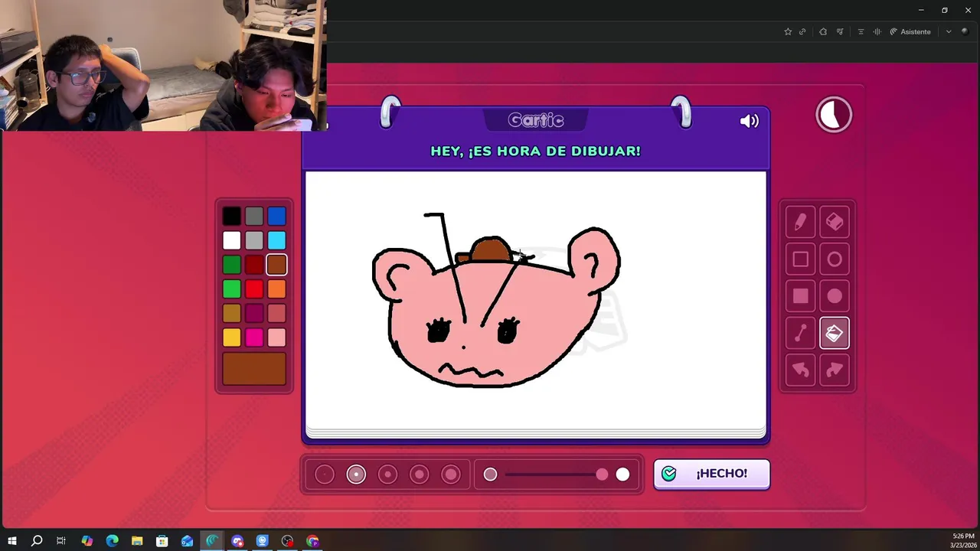The image size is (980, 551).
Task: Redo the undone drawing stroke
Action: (x=835, y=370)
